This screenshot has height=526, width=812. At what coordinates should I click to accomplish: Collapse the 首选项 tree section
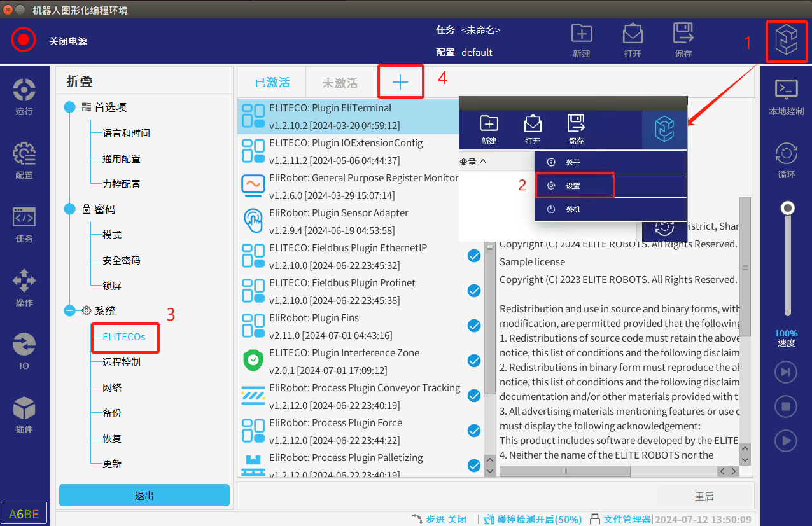70,107
